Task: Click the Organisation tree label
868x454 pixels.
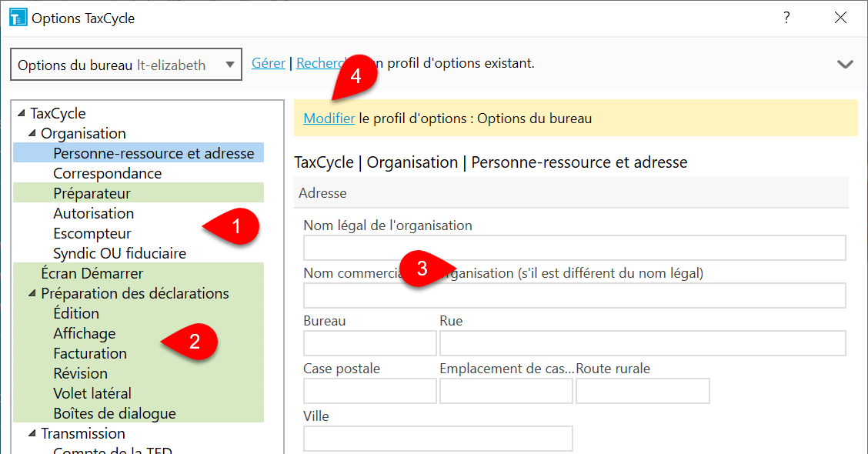Action: coord(84,133)
